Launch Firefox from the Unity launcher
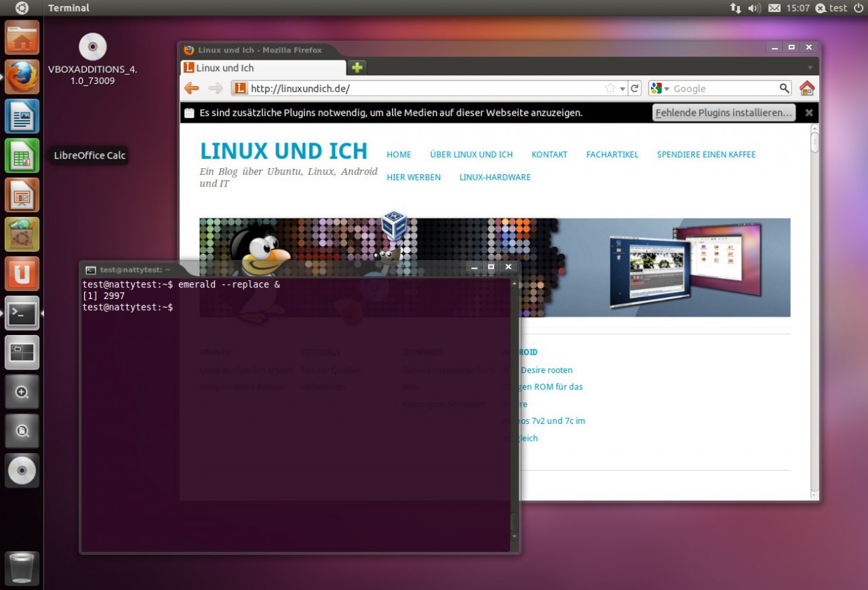This screenshot has height=590, width=868. (22, 77)
